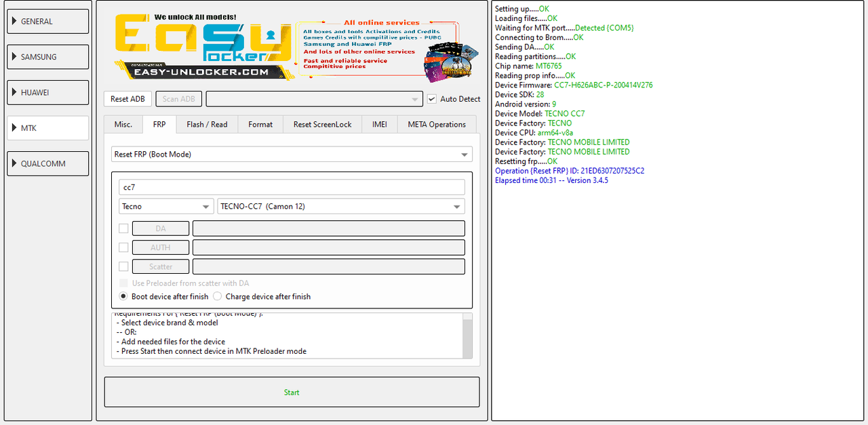The width and height of the screenshot is (868, 425).
Task: Click the Scatter file path field
Action: click(x=329, y=266)
